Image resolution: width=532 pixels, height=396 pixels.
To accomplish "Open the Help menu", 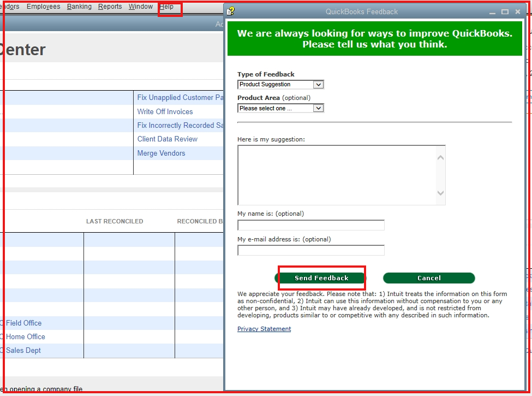I will (166, 7).
